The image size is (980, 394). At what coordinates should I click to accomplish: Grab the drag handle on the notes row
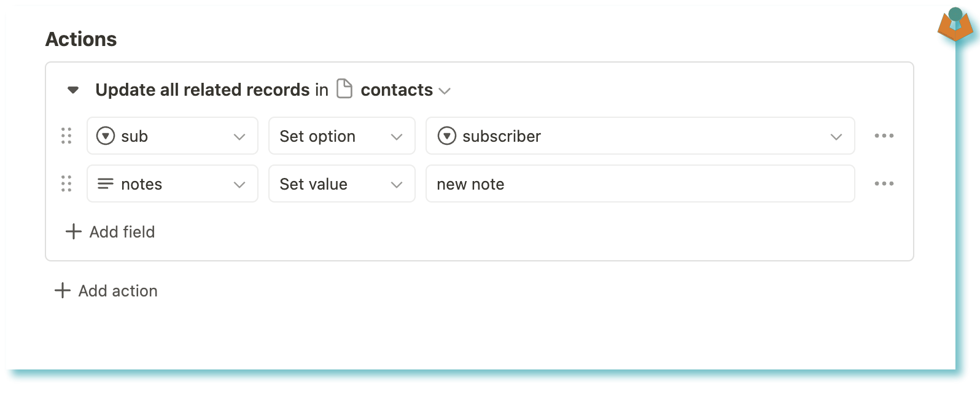66,183
